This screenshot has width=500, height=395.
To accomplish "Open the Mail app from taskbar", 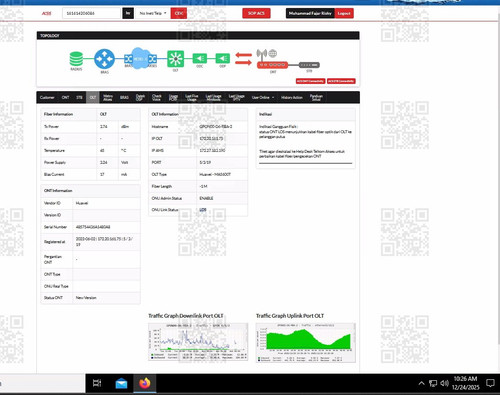I will 121,383.
